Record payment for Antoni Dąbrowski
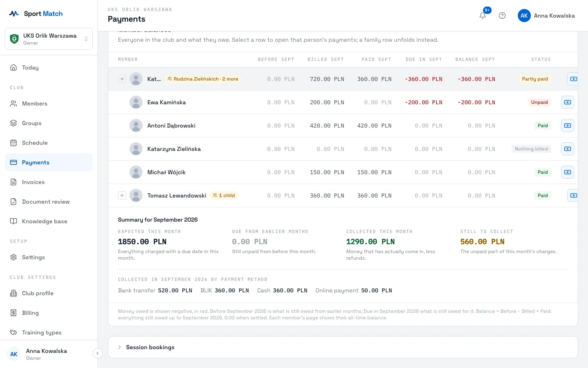Image resolution: width=588 pixels, height=368 pixels. (568, 126)
